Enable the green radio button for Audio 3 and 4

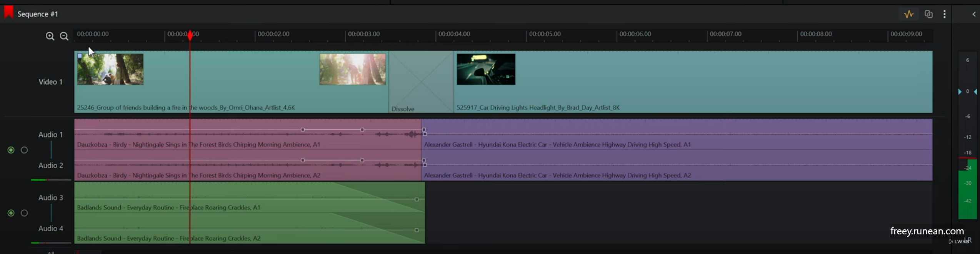tap(11, 213)
